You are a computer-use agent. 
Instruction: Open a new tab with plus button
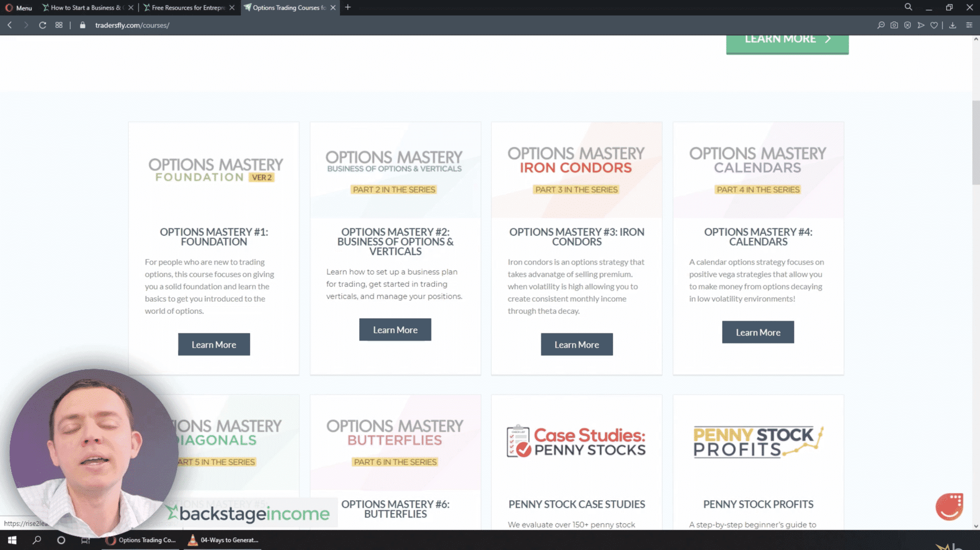click(x=348, y=7)
